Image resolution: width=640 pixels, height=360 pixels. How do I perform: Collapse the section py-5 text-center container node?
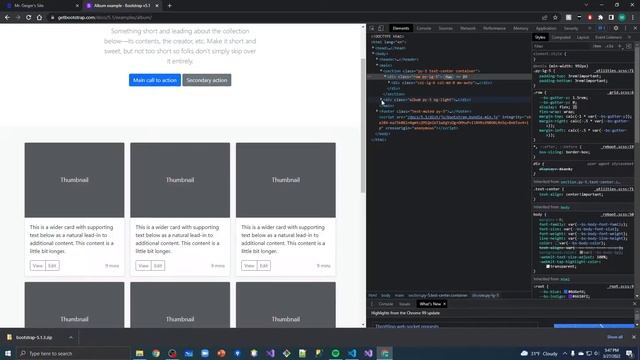pyautogui.click(x=382, y=71)
